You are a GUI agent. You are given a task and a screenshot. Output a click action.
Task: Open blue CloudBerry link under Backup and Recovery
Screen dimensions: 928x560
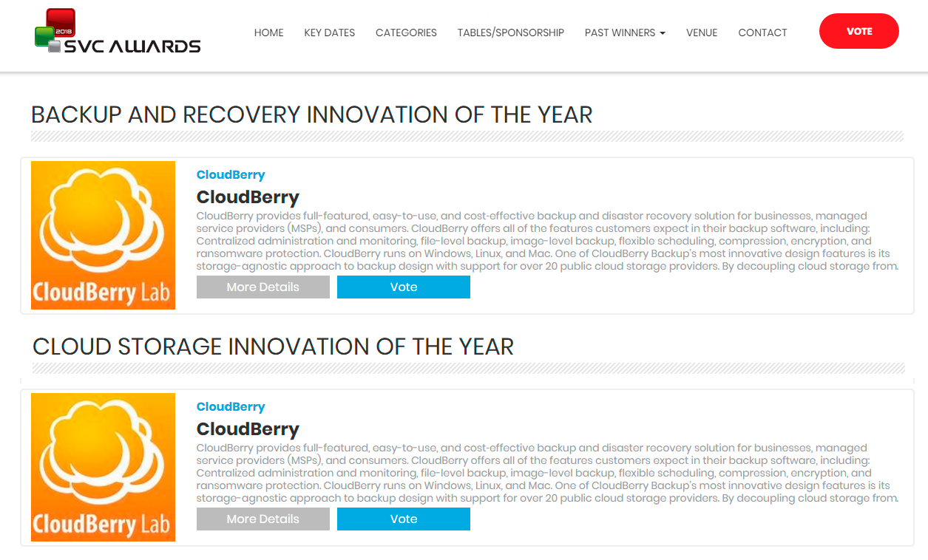point(231,175)
